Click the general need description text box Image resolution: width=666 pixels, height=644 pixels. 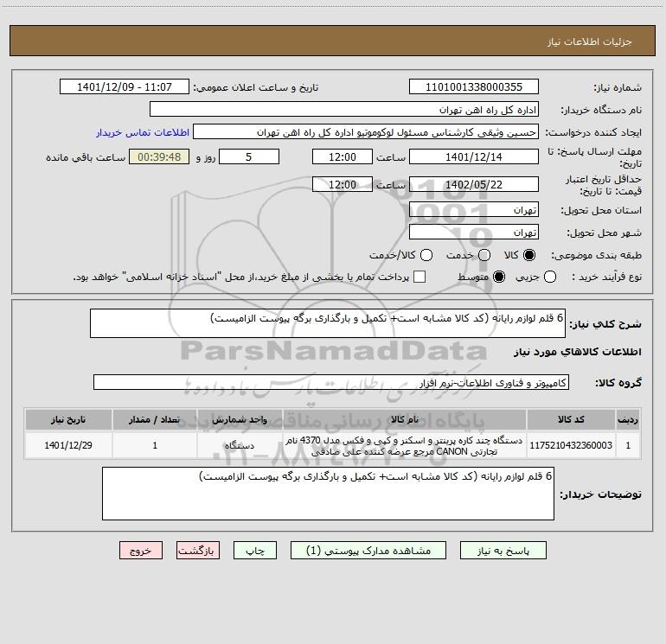328,323
